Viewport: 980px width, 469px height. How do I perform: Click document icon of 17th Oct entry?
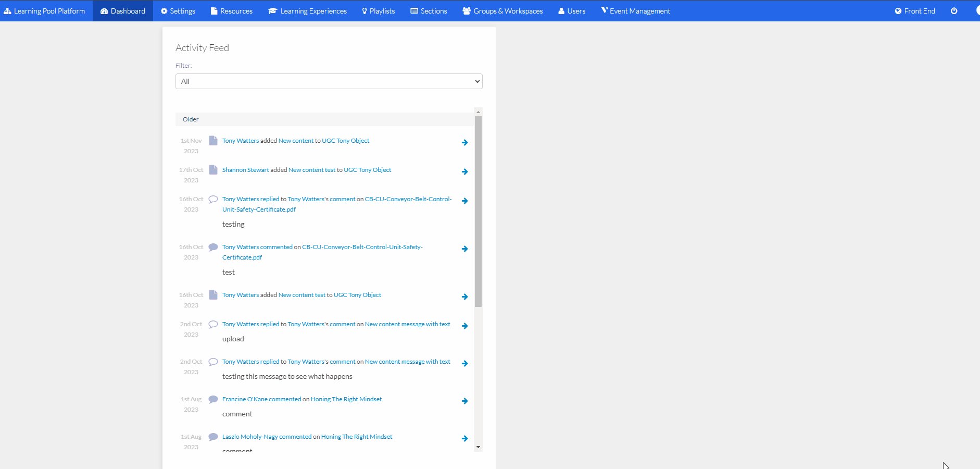(213, 170)
